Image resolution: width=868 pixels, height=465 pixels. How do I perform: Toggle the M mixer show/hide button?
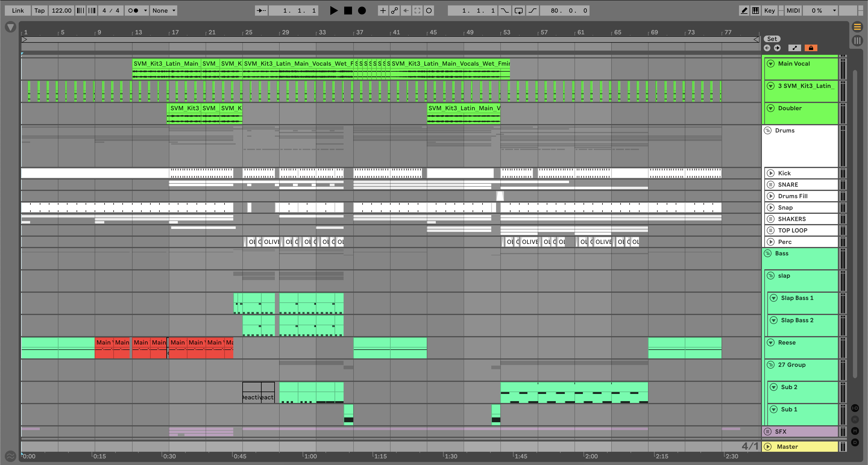point(855,431)
